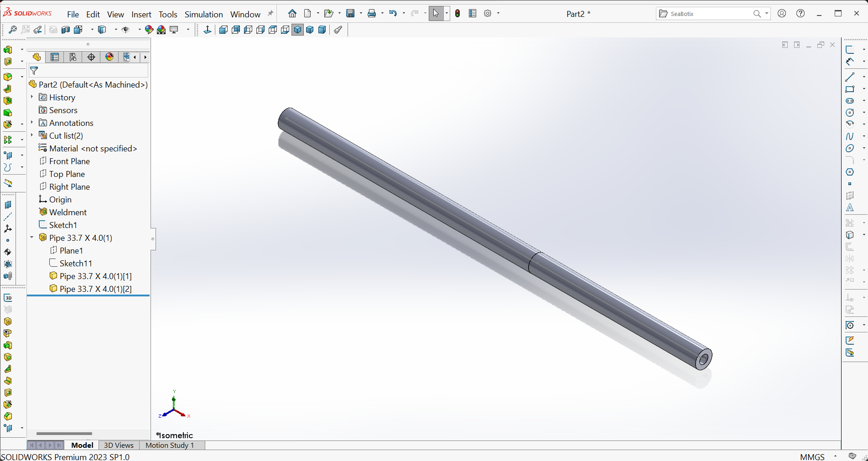868x461 pixels.
Task: Expand the Cut list(2) node
Action: click(x=32, y=135)
